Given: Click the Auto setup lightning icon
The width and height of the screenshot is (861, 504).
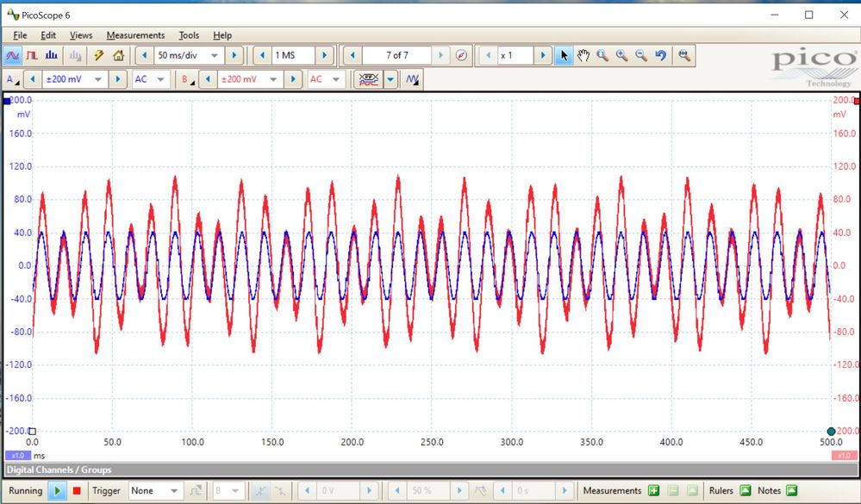Looking at the screenshot, I should [x=99, y=55].
